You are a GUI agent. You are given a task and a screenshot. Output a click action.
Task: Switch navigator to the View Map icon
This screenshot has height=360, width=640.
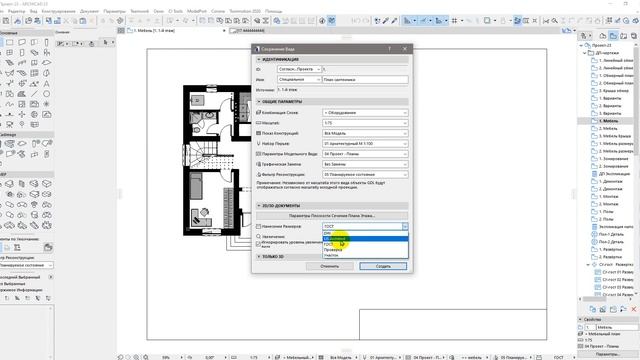[x=613, y=36]
